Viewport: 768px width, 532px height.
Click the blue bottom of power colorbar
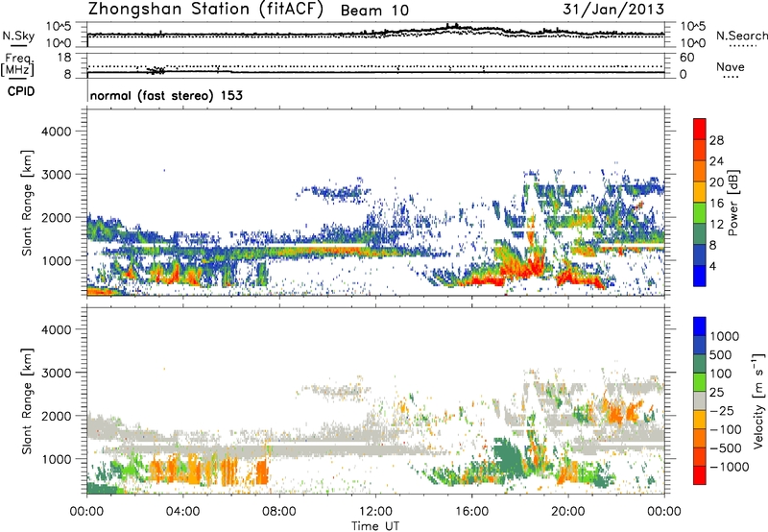(x=700, y=276)
